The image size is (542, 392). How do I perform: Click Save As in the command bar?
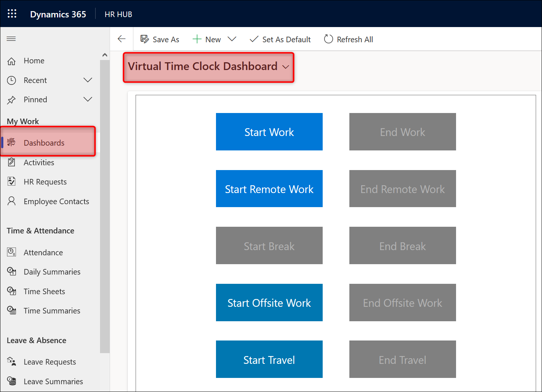point(160,39)
